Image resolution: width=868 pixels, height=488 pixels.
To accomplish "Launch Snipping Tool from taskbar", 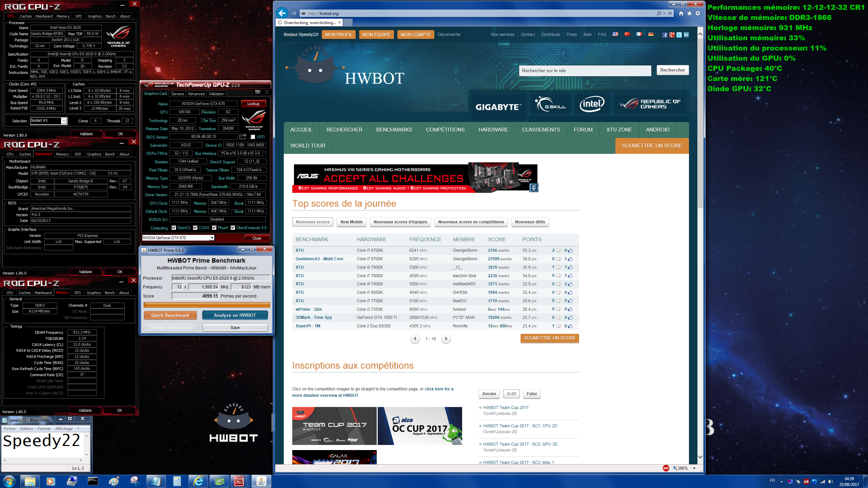I will tap(135, 481).
